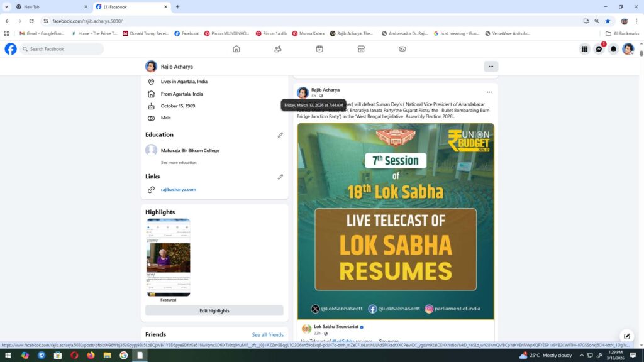Open the post's three-dots options menu
Screen dimensions: 644x362
[489, 92]
